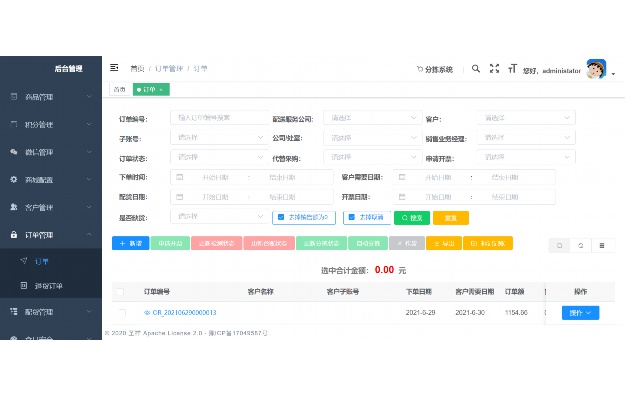
Task: Set the 下单时间 start date field
Action: click(215, 177)
